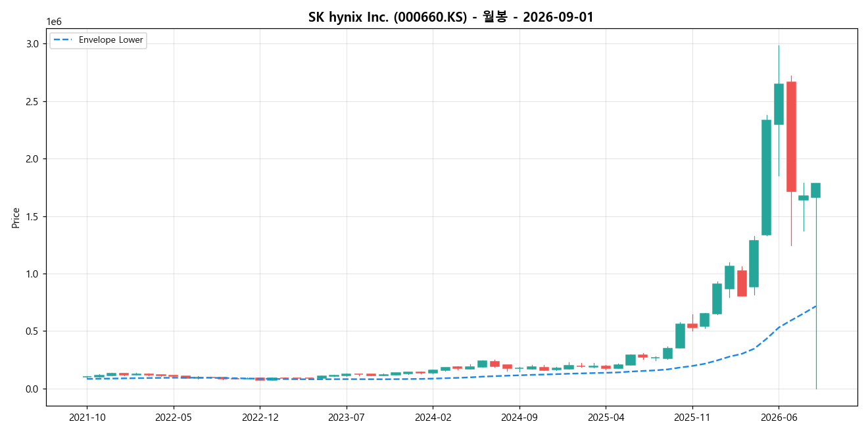Click the dashed blue legend line sample

pos(63,40)
